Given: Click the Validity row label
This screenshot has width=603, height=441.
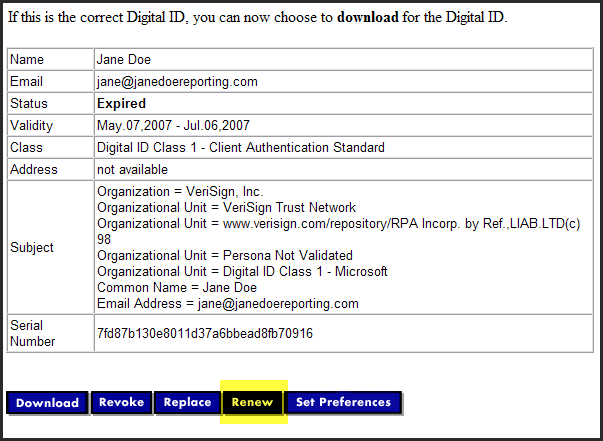Looking at the screenshot, I should tap(32, 125).
